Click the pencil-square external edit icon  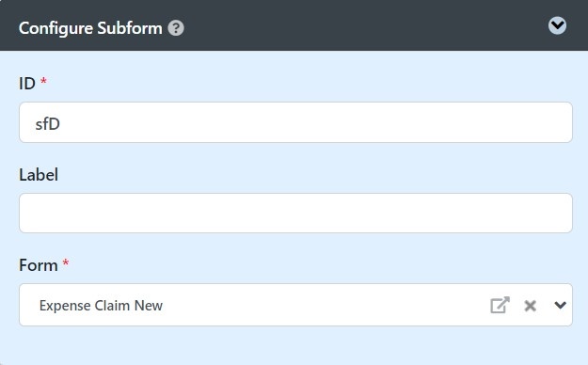click(x=500, y=305)
